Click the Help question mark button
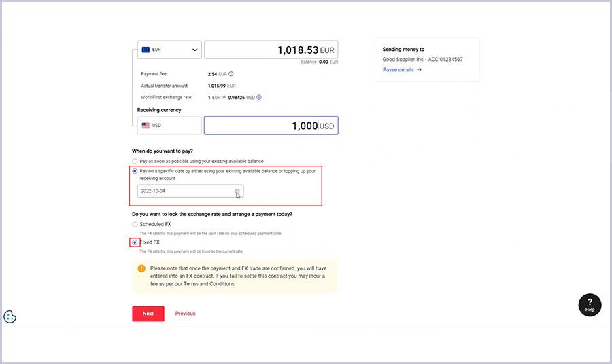Image resolution: width=612 pixels, height=364 pixels. [590, 305]
